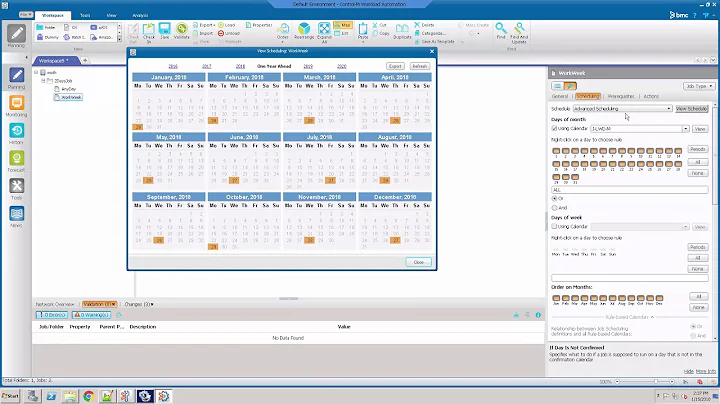
Task: Switch to the Tools ribbon tab
Action: click(x=85, y=15)
